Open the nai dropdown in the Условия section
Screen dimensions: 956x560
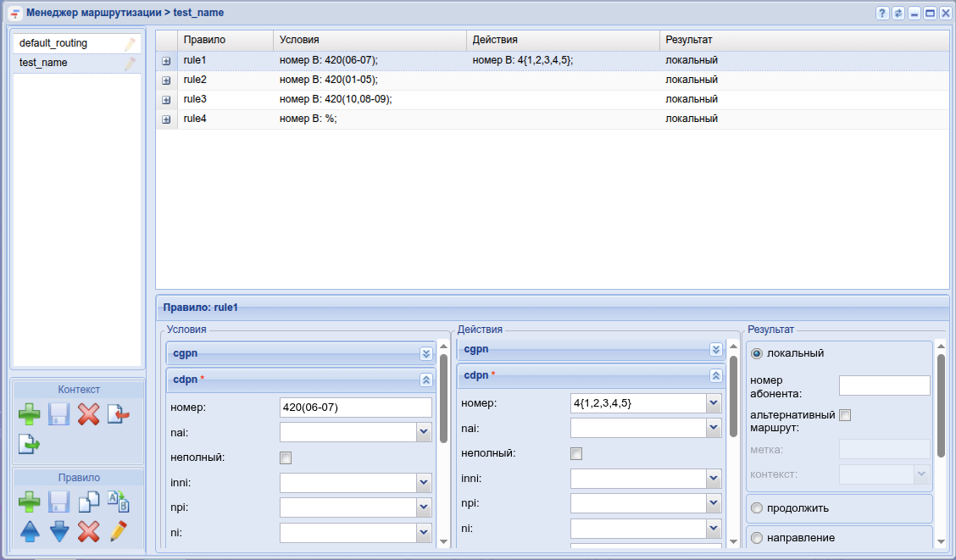point(424,433)
